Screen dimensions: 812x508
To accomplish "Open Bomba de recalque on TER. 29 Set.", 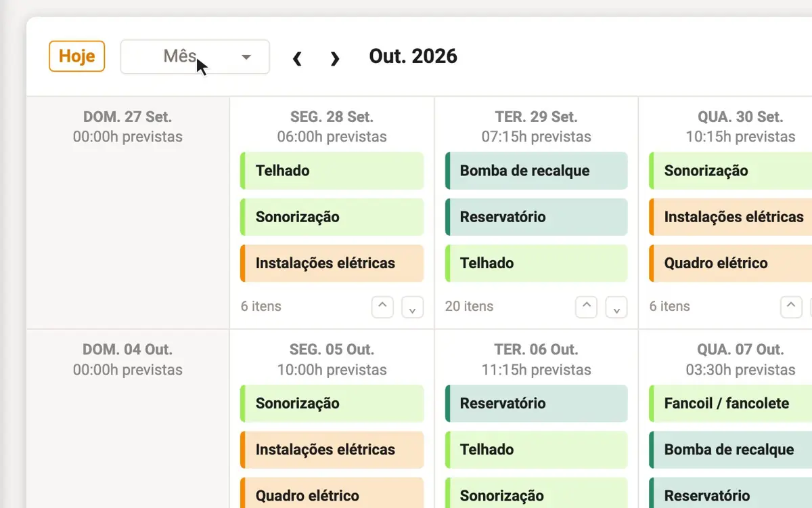I will [x=536, y=171].
